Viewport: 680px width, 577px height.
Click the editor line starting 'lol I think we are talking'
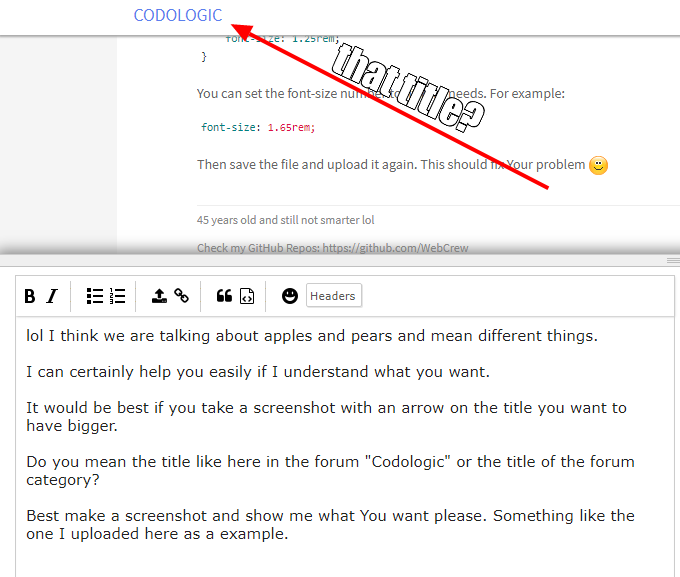click(312, 336)
